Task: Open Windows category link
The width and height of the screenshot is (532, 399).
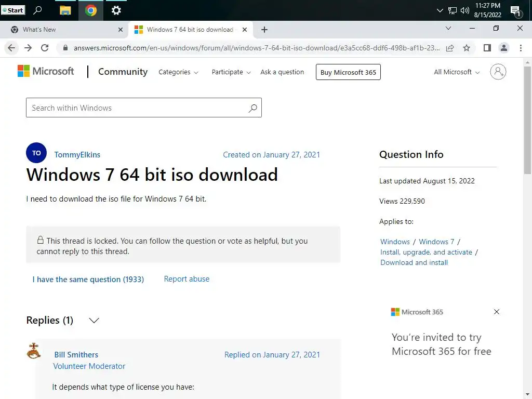Action: [395, 242]
